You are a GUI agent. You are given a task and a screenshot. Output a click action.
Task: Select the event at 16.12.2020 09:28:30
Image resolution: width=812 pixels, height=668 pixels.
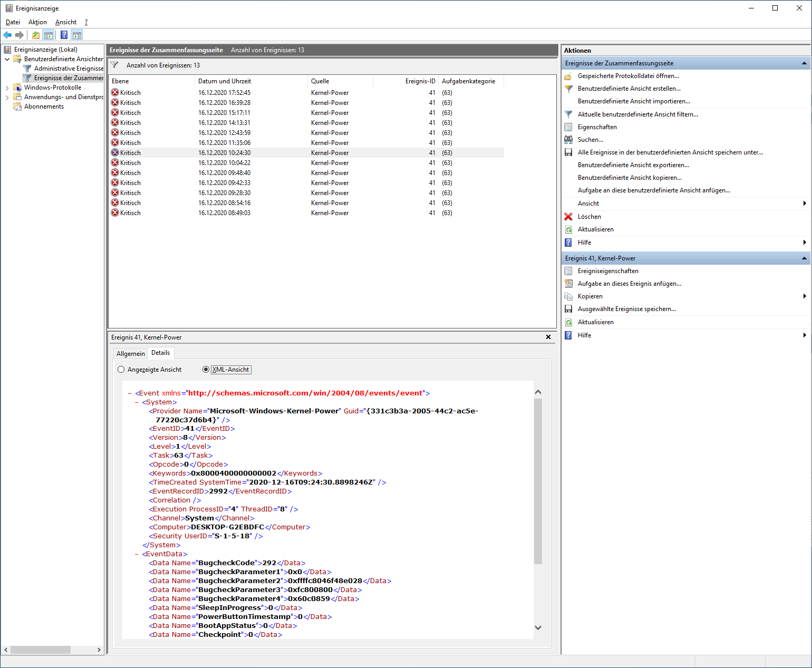306,193
